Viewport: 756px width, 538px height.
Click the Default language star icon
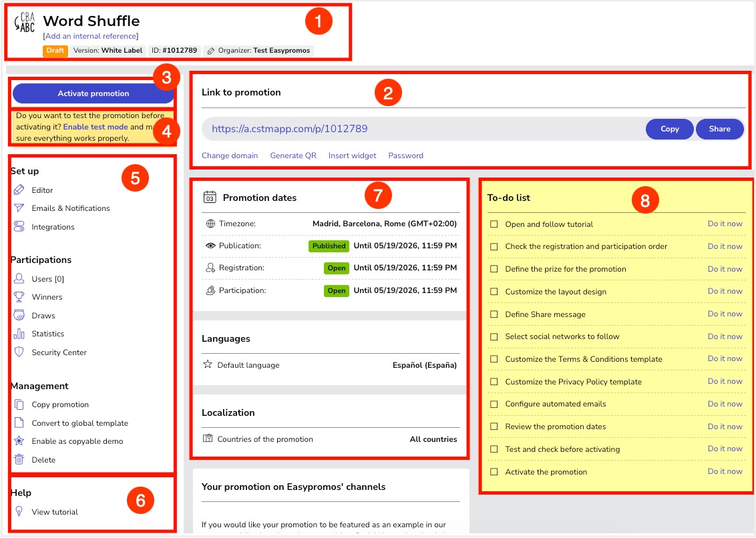[x=208, y=364]
